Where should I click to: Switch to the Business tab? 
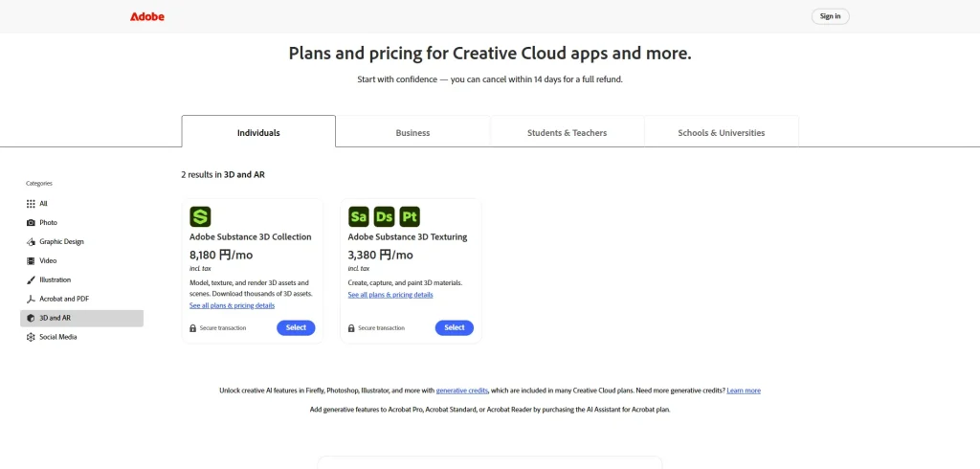click(412, 132)
